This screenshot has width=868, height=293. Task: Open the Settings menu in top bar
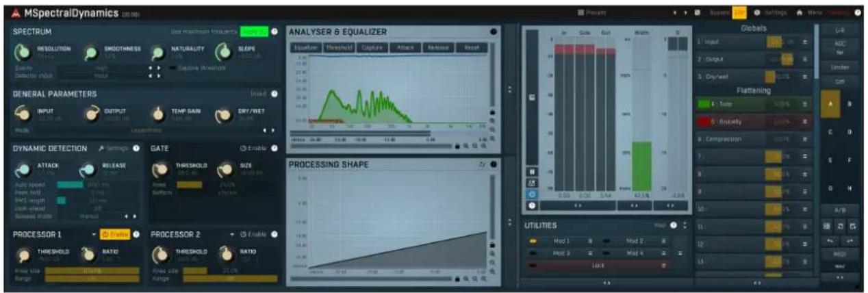pyautogui.click(x=771, y=12)
